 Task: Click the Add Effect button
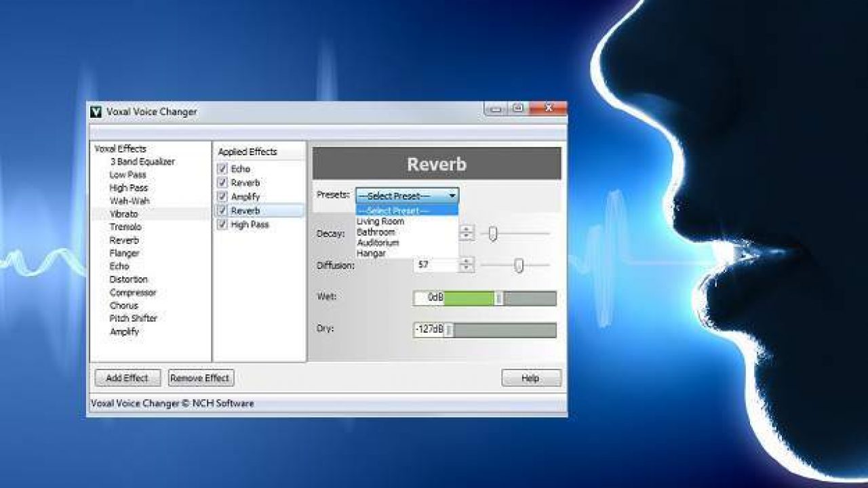pos(127,378)
